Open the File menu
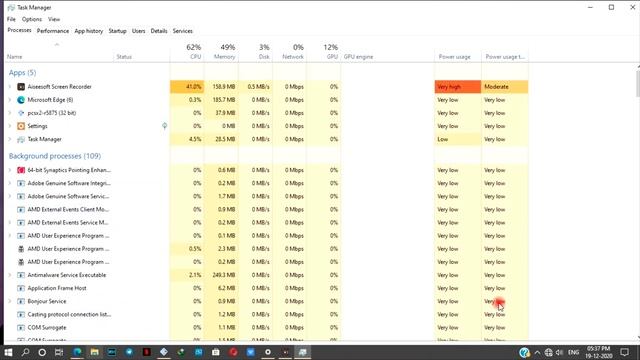The image size is (640, 360). tap(11, 19)
